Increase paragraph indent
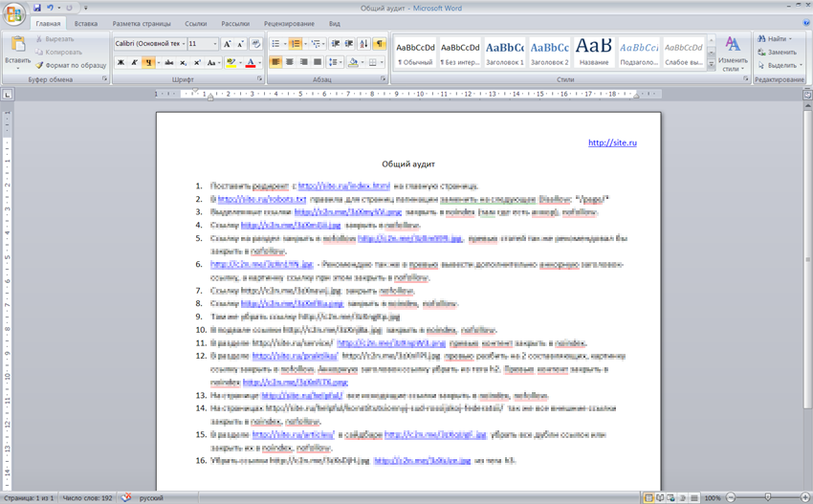The height and width of the screenshot is (504, 813). coord(349,44)
